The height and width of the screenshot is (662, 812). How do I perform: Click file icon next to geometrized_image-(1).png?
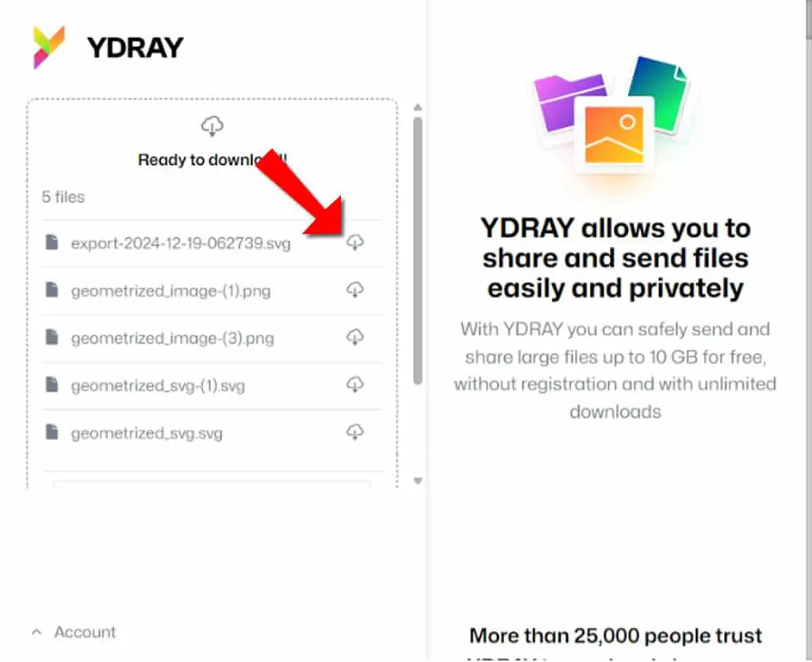pos(52,289)
